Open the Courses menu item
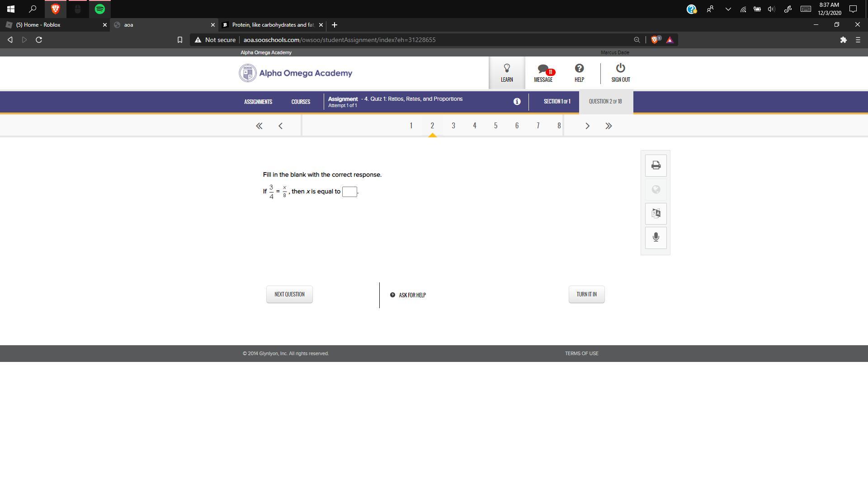 [301, 102]
